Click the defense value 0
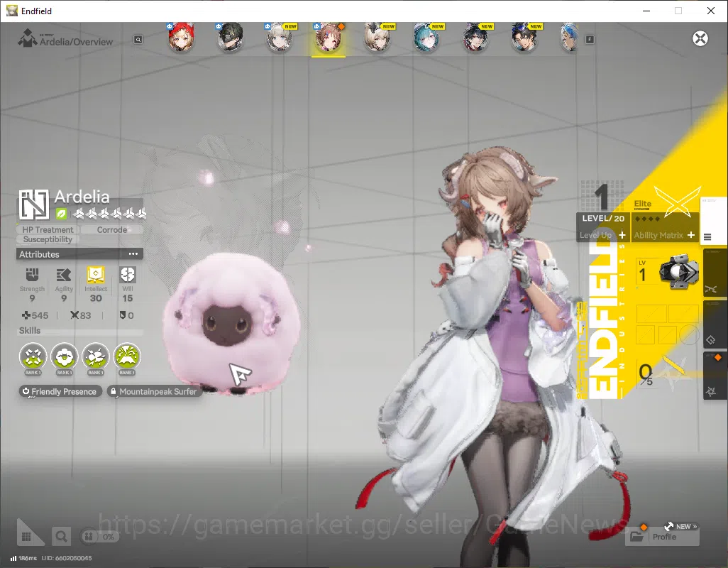This screenshot has width=728, height=568. (127, 315)
